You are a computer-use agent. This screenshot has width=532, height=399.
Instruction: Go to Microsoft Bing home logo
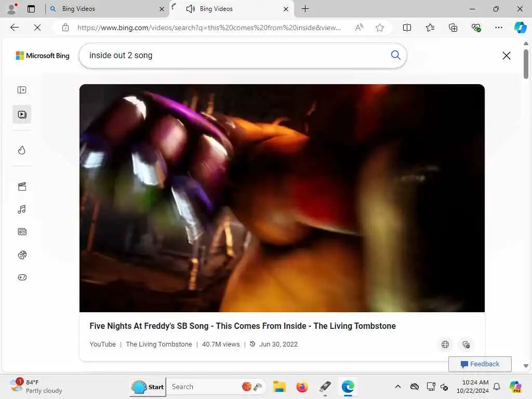pyautogui.click(x=43, y=56)
